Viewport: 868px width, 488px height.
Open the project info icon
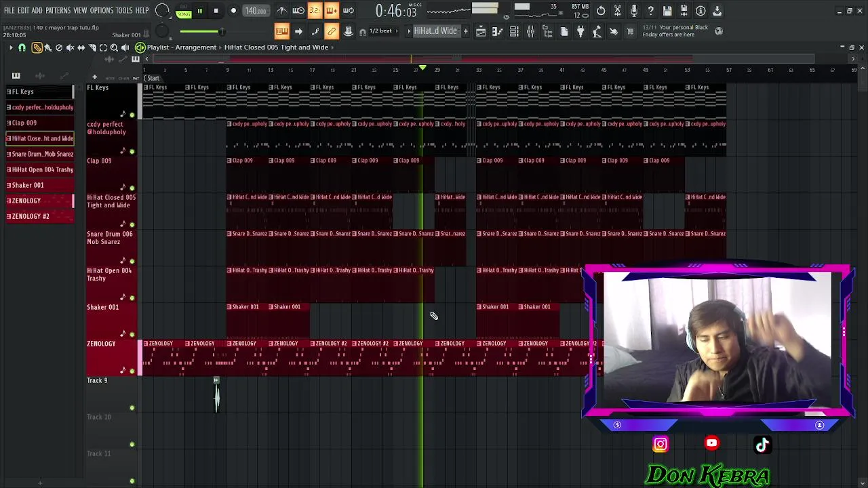(701, 11)
